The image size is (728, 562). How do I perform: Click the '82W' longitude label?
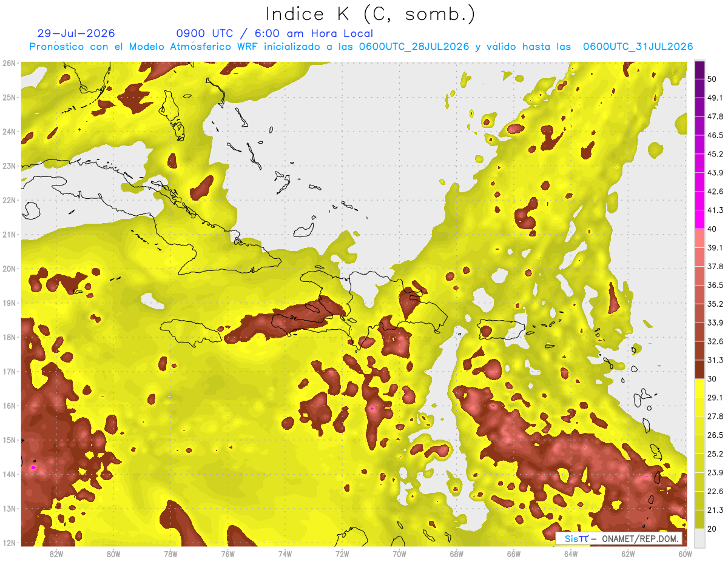[56, 554]
